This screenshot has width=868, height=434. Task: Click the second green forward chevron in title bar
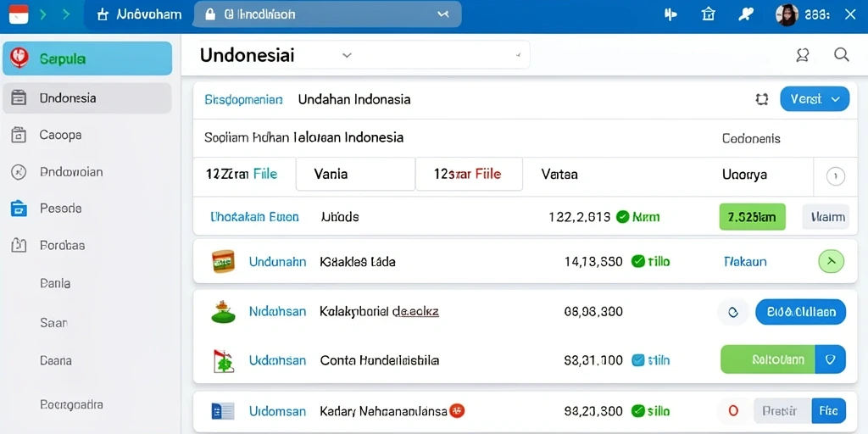[66, 14]
